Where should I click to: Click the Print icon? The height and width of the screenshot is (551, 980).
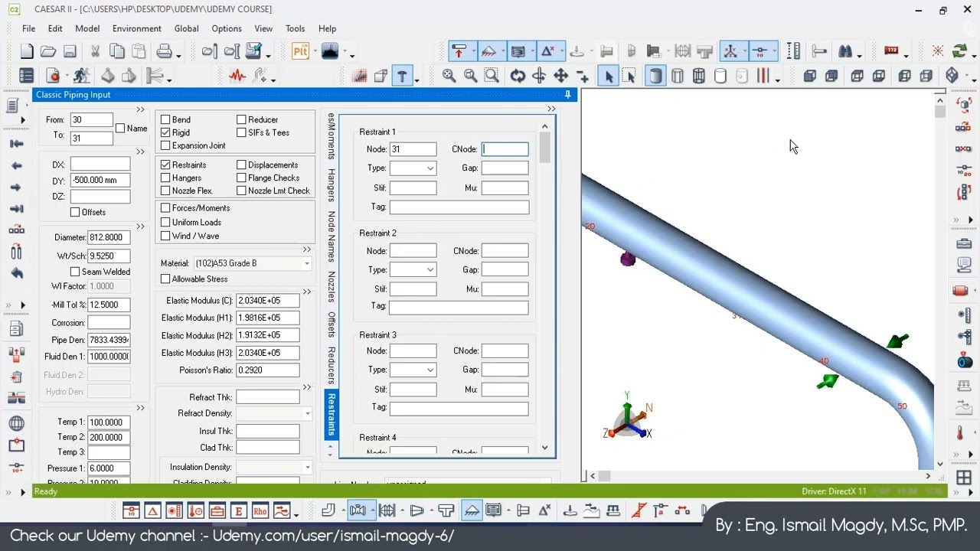165,52
